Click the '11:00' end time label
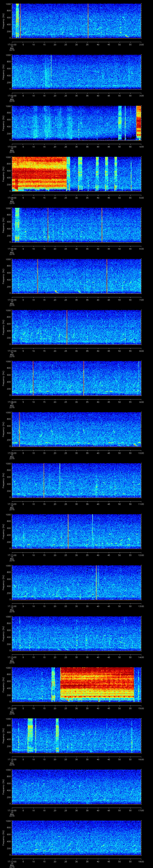Viewport: 153px width, 868px height. [141, 504]
